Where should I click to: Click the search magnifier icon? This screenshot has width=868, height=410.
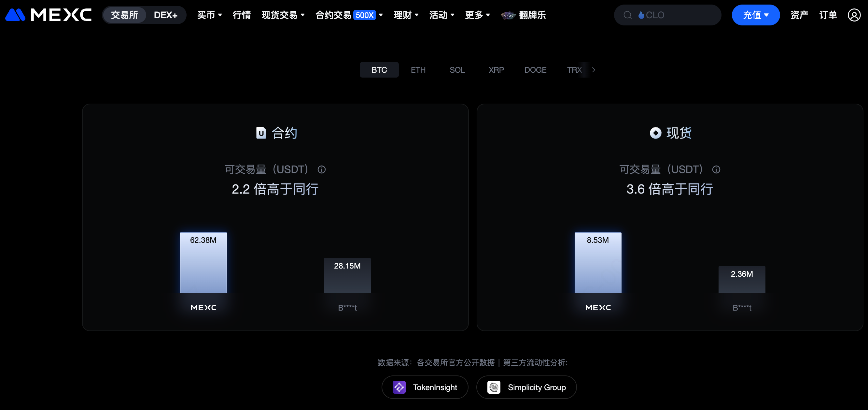627,15
